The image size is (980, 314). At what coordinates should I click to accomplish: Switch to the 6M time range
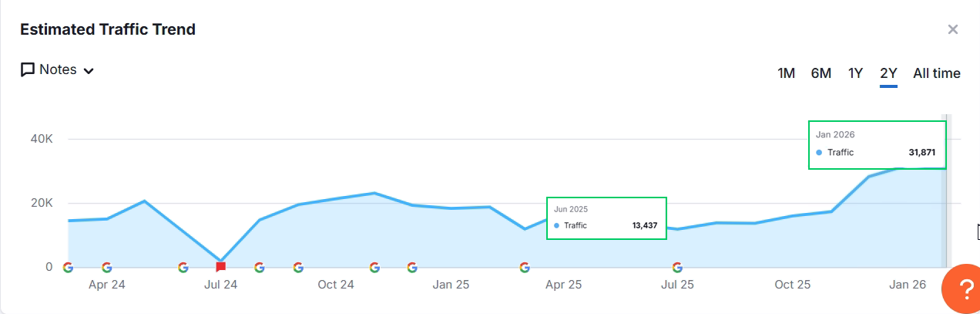821,73
